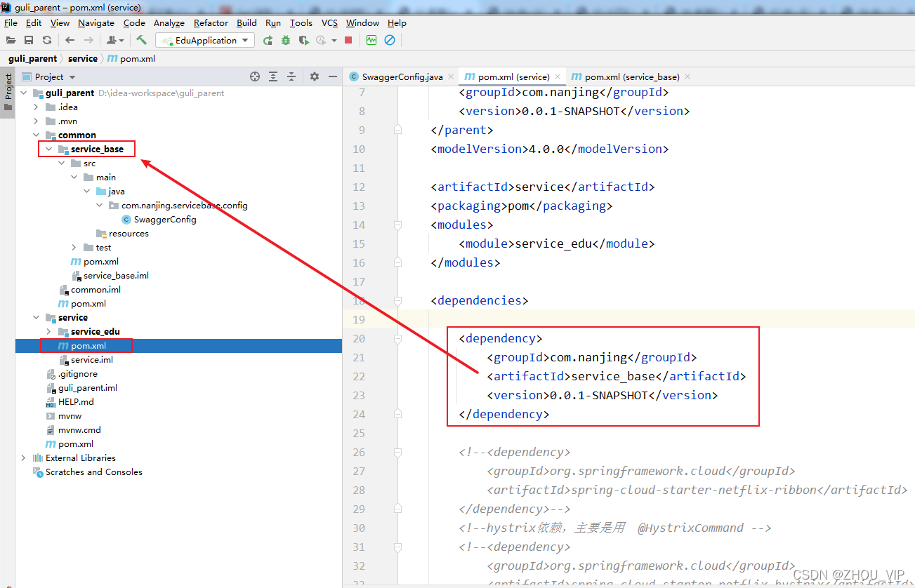Image resolution: width=915 pixels, height=588 pixels.
Task: Open the File menu
Action: click(11, 22)
